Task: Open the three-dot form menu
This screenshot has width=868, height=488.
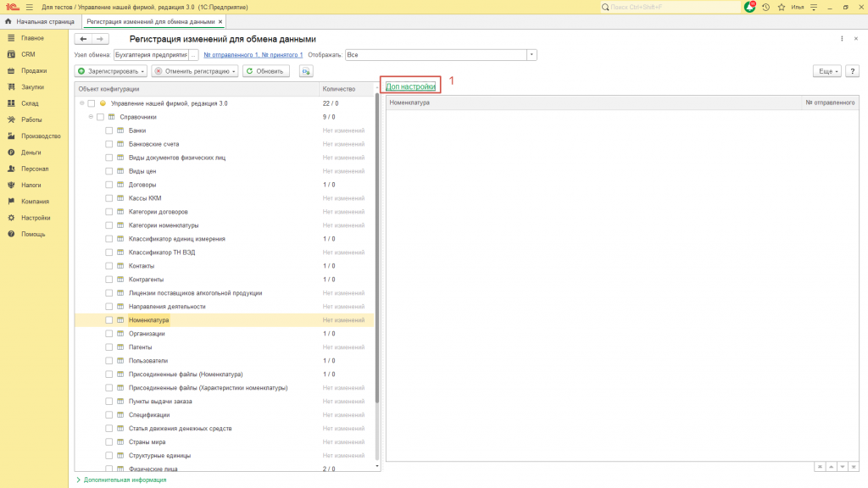Action: tap(842, 39)
